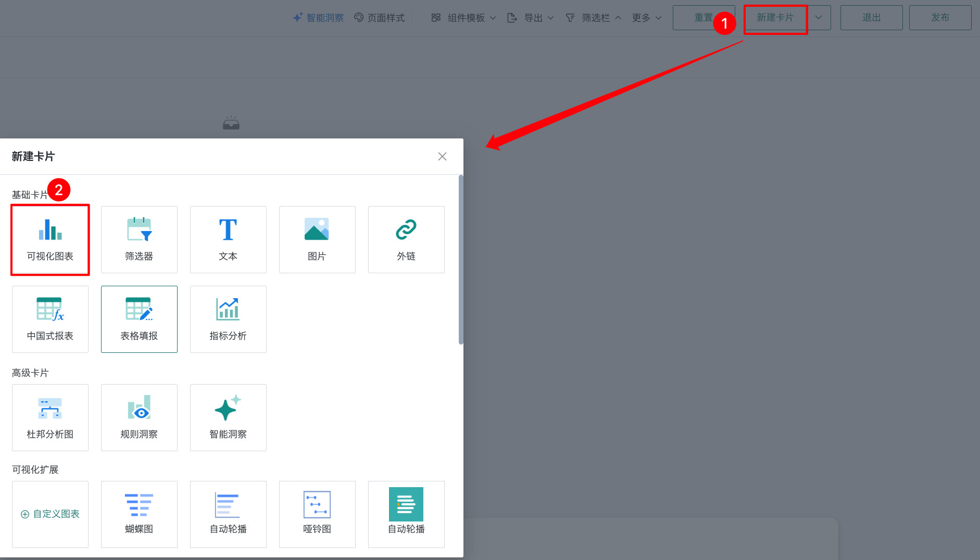Select the 杜邦分析图 card
980x560 pixels.
50,417
